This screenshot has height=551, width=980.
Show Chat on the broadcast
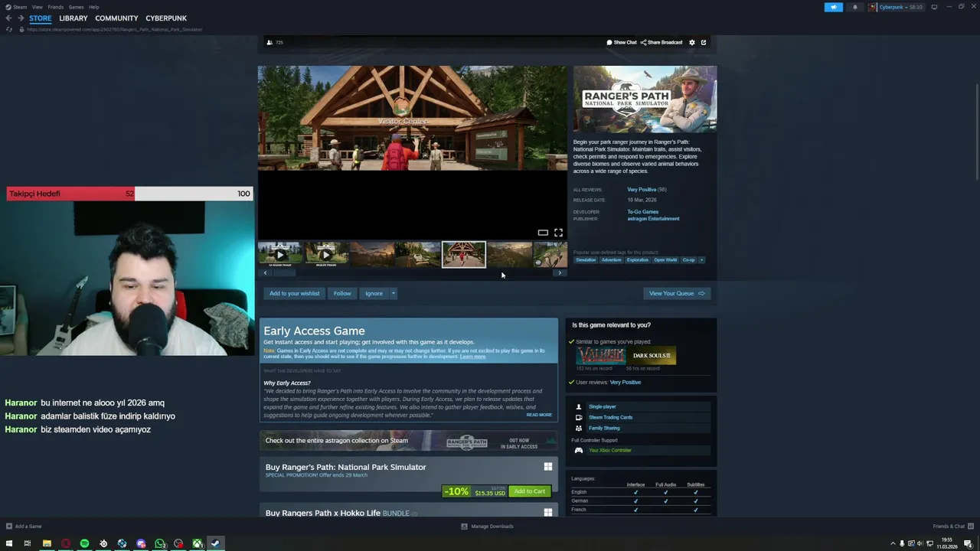[622, 43]
